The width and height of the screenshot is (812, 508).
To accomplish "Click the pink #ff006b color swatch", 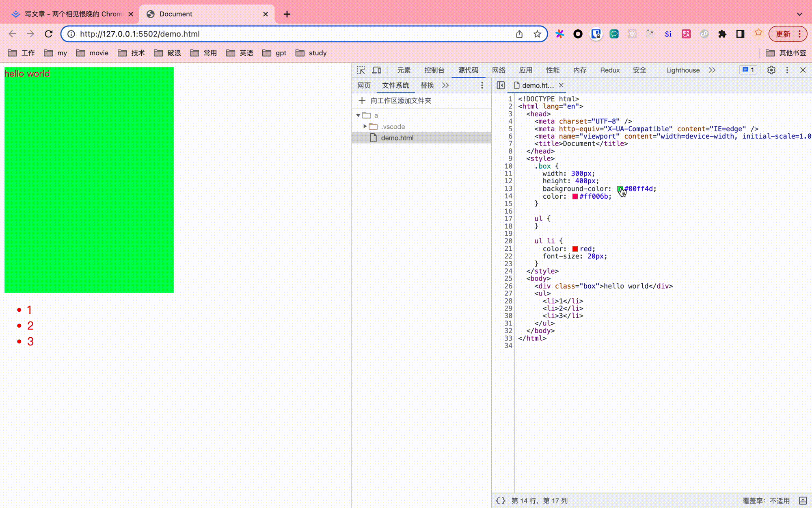I will (x=575, y=196).
